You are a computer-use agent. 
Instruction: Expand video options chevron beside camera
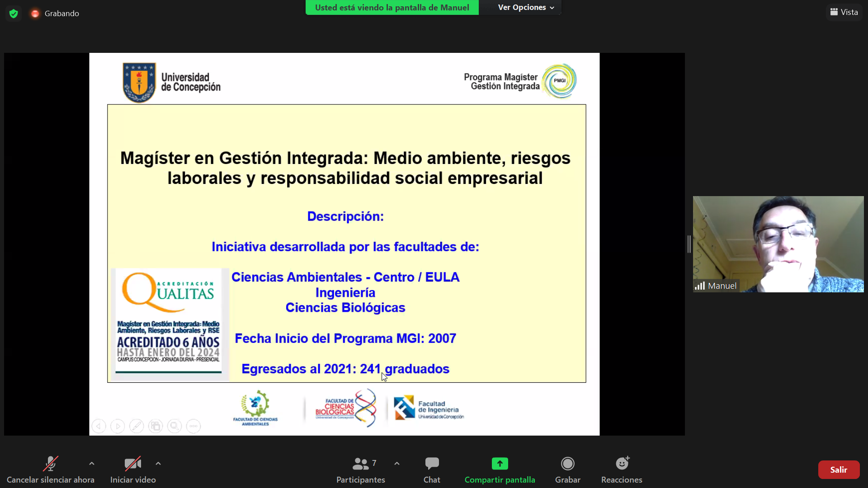(158, 464)
